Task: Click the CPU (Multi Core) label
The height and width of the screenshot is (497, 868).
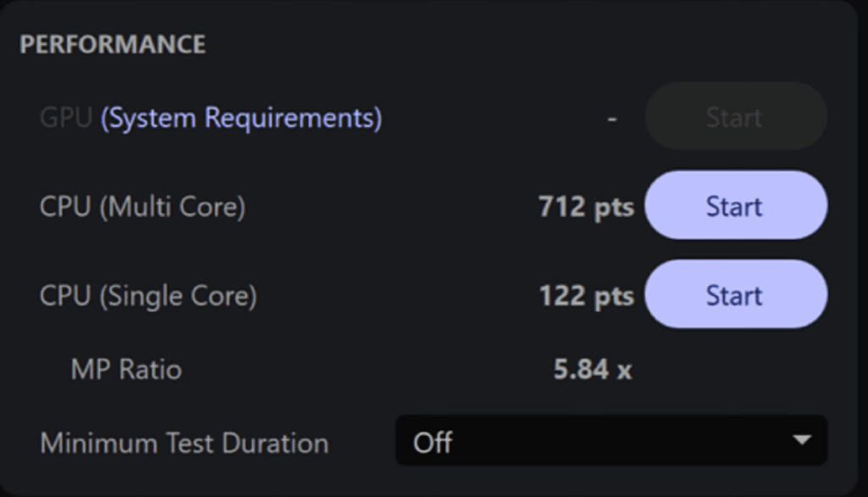Action: tap(142, 207)
